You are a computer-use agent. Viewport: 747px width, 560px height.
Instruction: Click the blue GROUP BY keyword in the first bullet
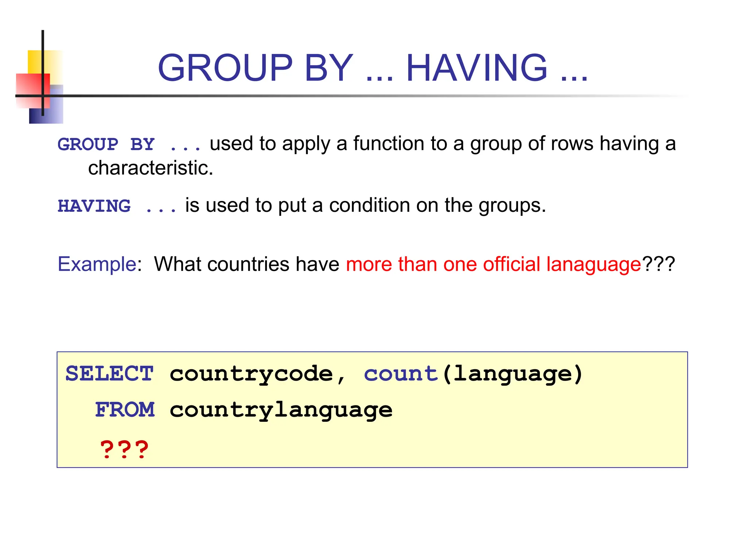tap(106, 144)
